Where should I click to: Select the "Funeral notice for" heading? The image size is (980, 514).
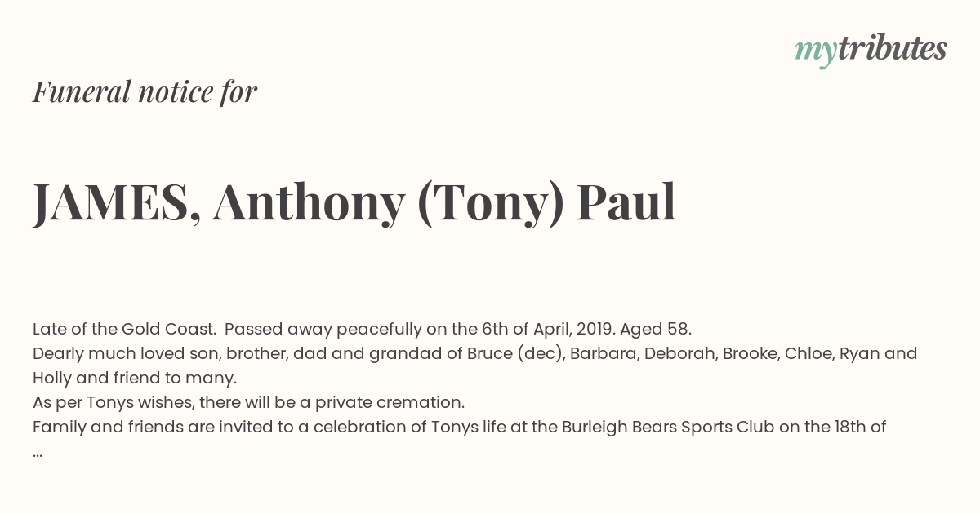pyautogui.click(x=145, y=91)
